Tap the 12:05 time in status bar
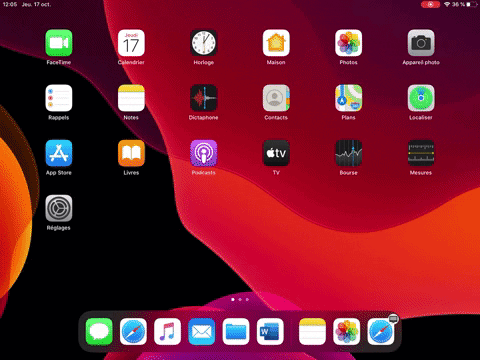This screenshot has width=480, height=360. (10, 4)
